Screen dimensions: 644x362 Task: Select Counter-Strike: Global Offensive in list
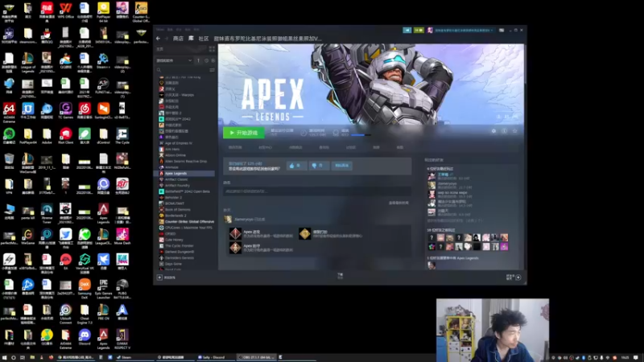pos(187,222)
